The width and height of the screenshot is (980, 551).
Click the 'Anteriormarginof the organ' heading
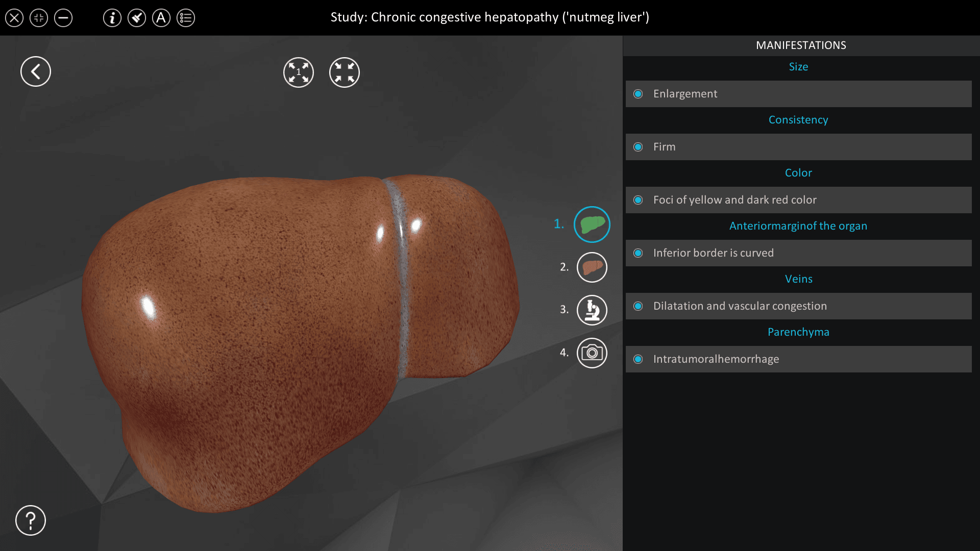pyautogui.click(x=798, y=226)
